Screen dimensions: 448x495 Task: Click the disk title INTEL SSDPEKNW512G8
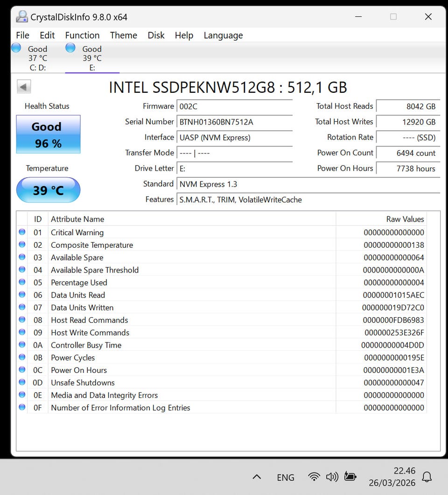pyautogui.click(x=228, y=87)
